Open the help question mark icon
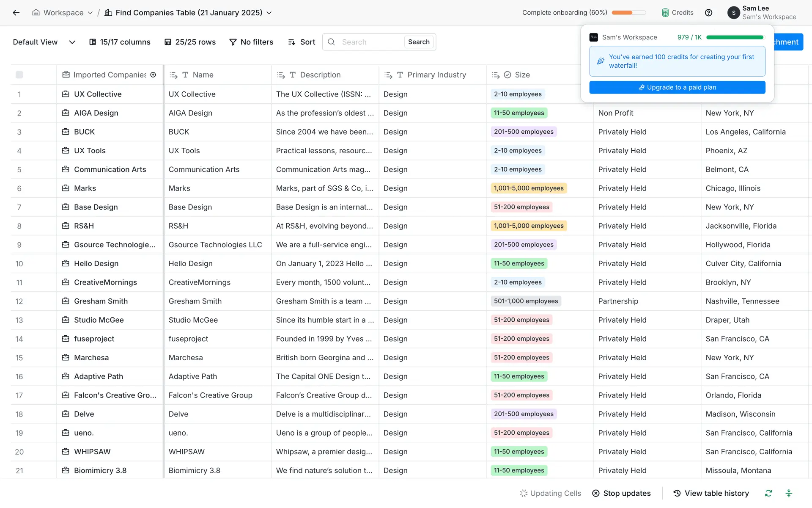The image size is (812, 508). (x=708, y=13)
